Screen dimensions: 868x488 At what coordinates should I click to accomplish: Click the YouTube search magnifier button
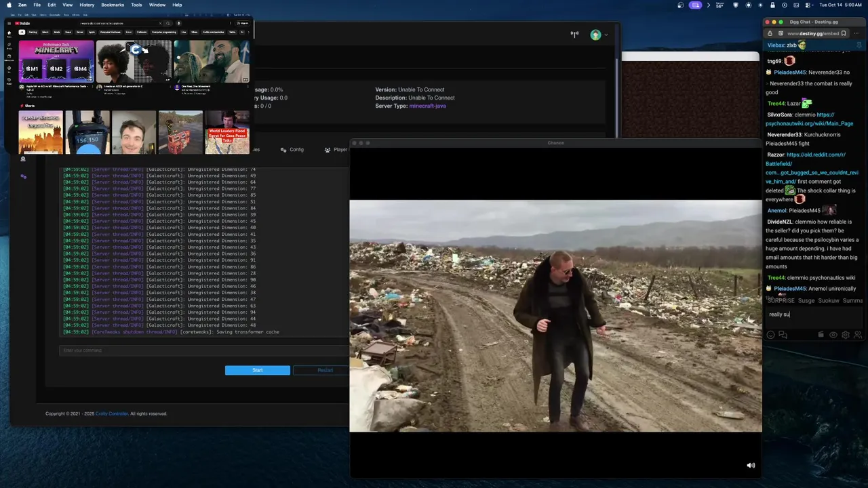(x=168, y=23)
